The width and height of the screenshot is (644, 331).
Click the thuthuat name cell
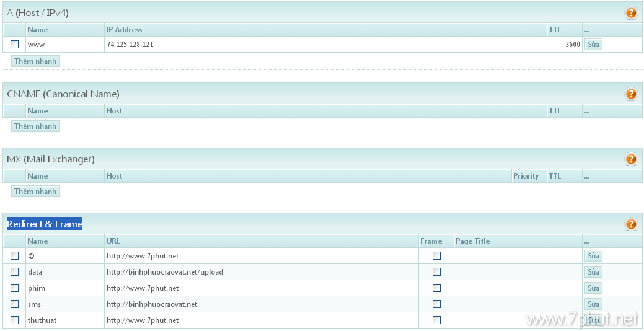[65, 320]
